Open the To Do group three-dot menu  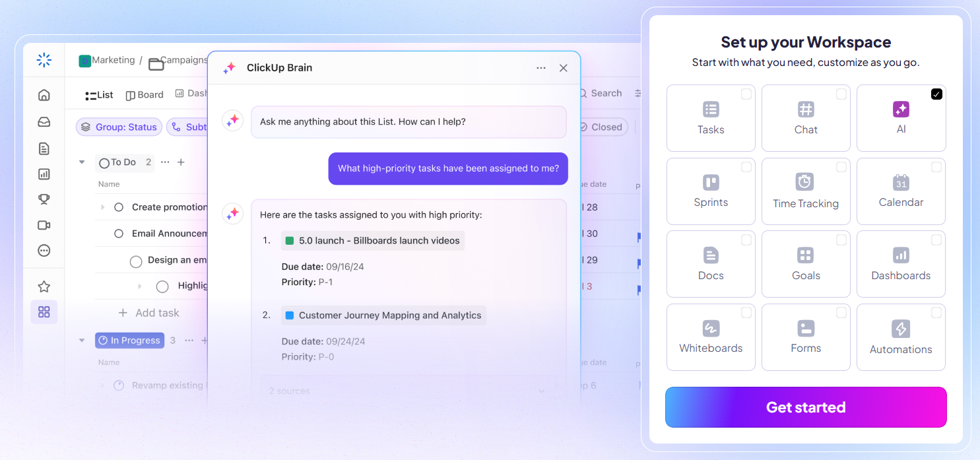165,162
